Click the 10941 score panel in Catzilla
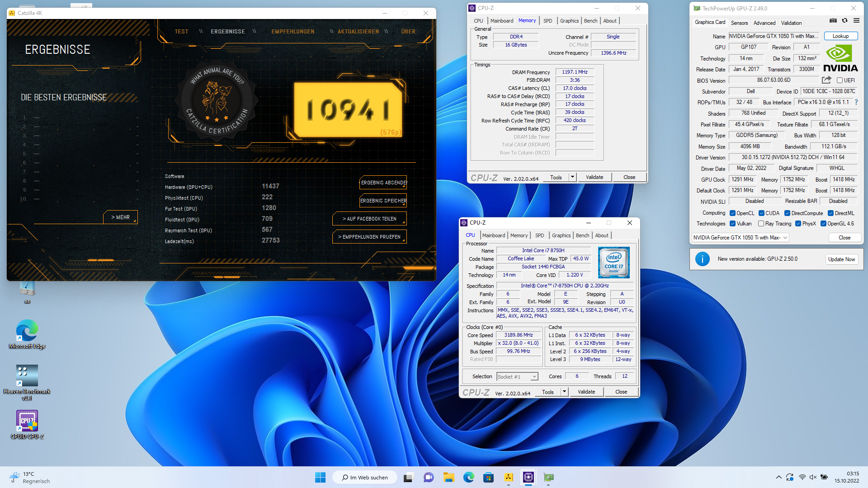Screen dimensions: 868x488 (348, 110)
